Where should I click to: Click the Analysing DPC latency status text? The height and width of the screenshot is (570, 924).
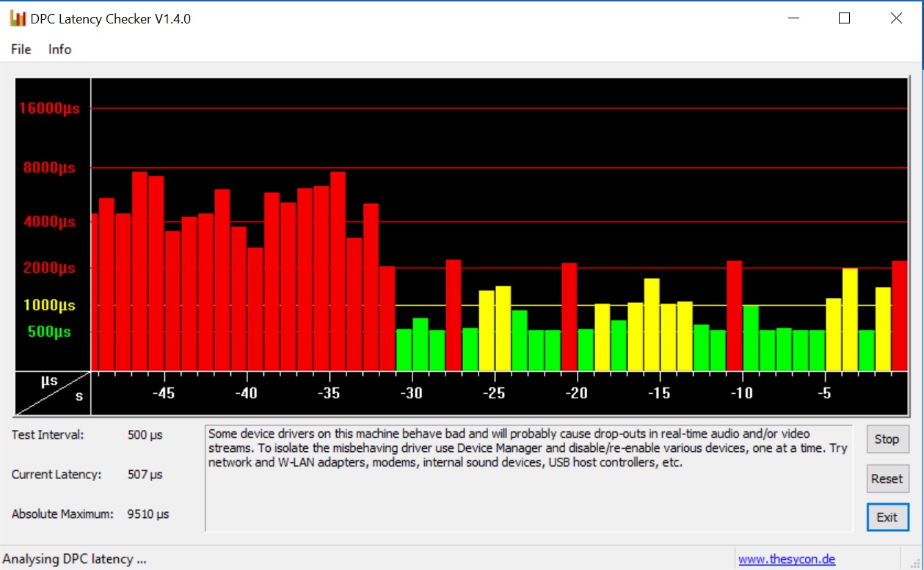[x=75, y=559]
